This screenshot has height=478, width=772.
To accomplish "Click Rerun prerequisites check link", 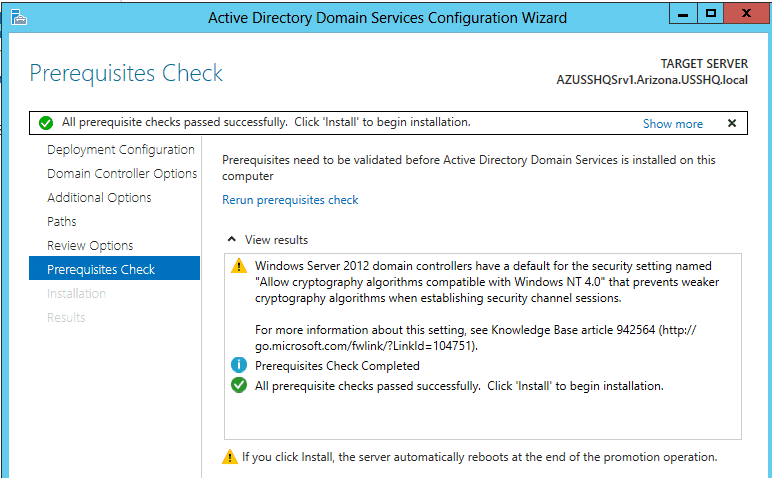I will coord(290,200).
